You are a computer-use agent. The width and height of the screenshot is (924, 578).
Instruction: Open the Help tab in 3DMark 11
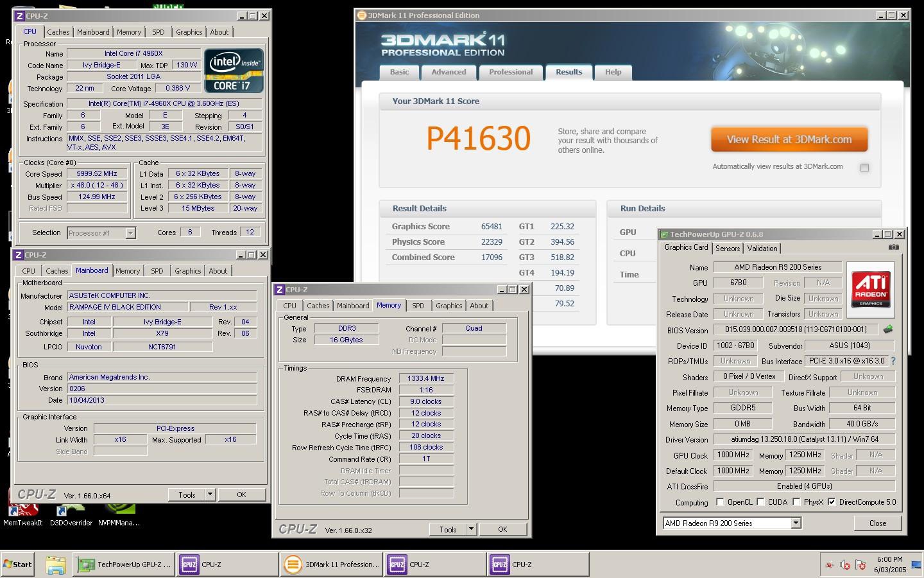613,72
